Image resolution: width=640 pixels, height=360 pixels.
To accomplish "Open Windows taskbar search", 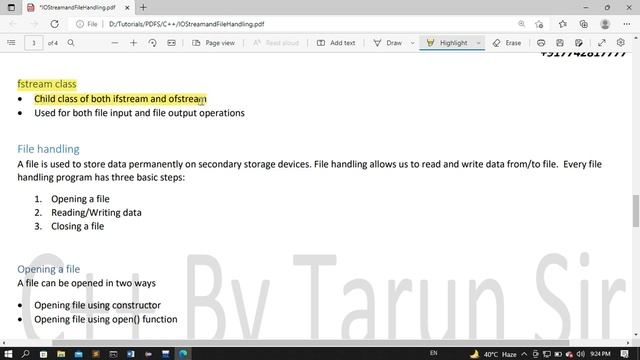I will tap(25, 354).
